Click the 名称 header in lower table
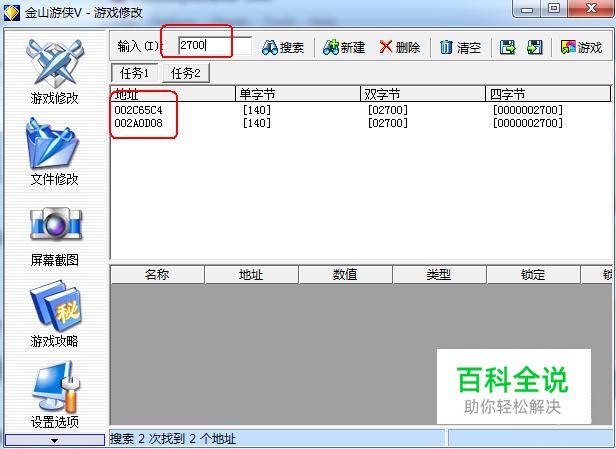 157,274
